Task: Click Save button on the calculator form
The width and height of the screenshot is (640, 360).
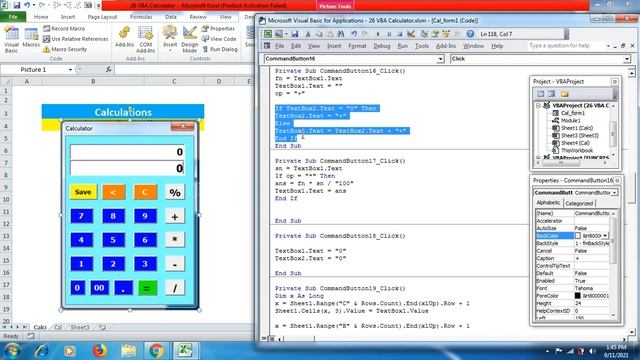Action: pos(83,192)
